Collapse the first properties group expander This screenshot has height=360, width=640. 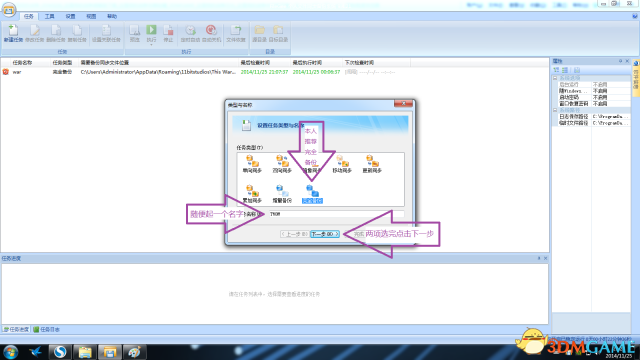[555, 78]
